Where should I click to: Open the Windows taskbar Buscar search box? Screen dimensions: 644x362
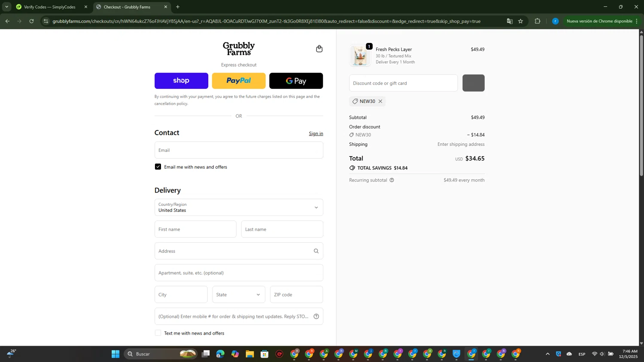coord(161,354)
